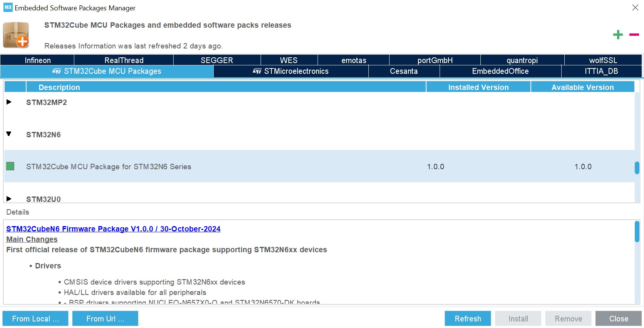
Task: Click the Available Version column header
Action: pyautogui.click(x=582, y=87)
